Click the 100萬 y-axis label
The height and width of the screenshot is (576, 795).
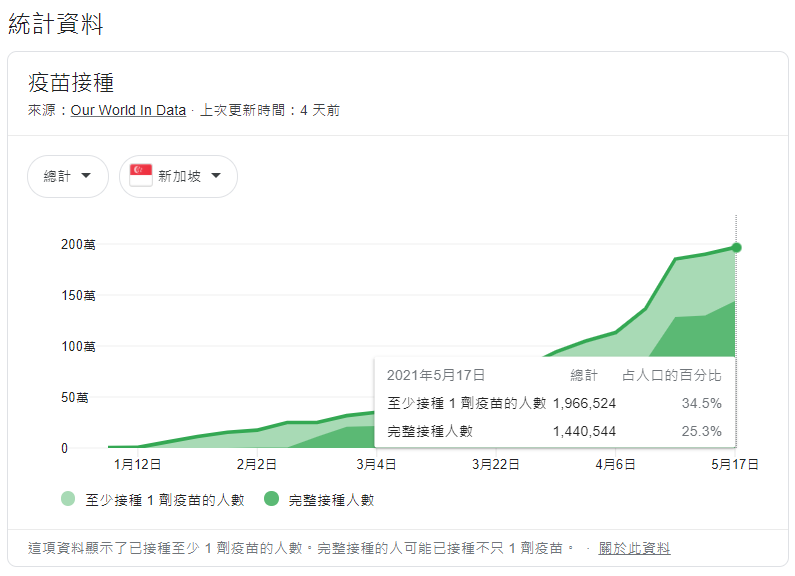pyautogui.click(x=78, y=347)
